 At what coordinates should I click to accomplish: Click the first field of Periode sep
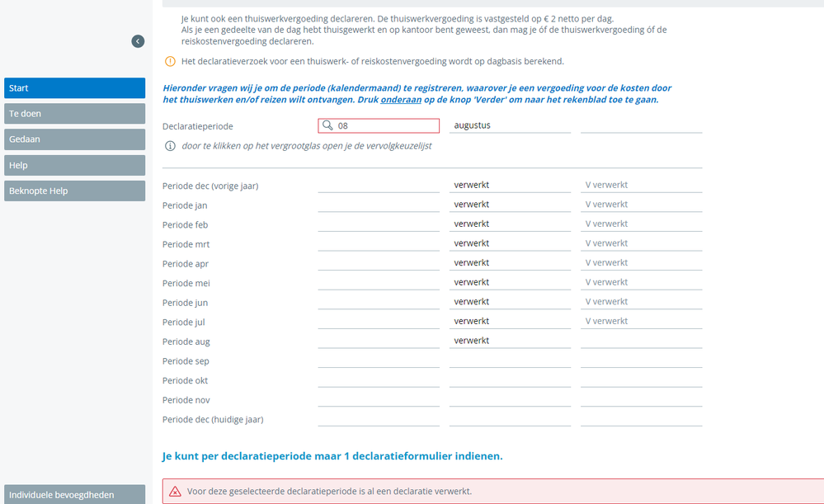(x=379, y=360)
